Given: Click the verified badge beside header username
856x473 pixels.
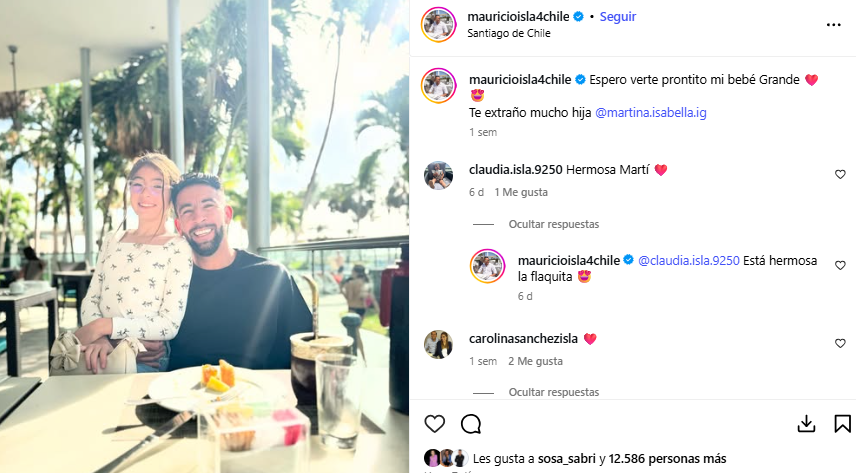Looking at the screenshot, I should (x=578, y=17).
